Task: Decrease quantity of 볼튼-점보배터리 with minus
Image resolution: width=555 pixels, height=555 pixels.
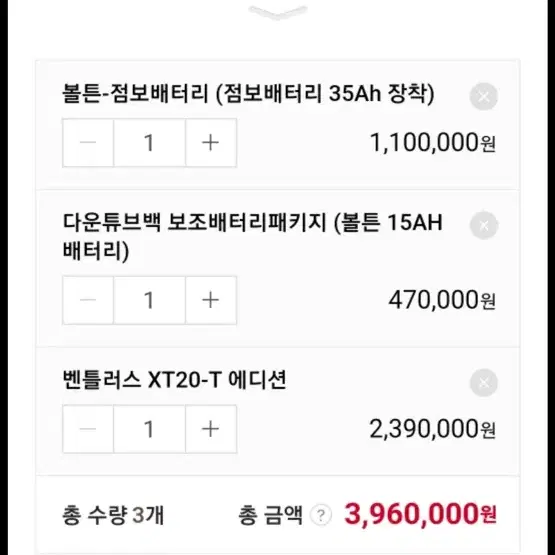Action: point(88,143)
